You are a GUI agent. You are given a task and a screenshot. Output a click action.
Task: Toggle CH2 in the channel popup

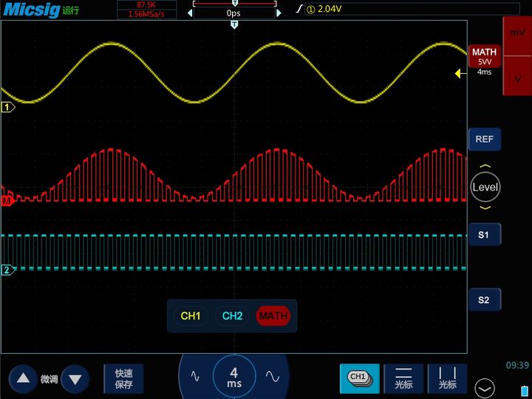[232, 316]
